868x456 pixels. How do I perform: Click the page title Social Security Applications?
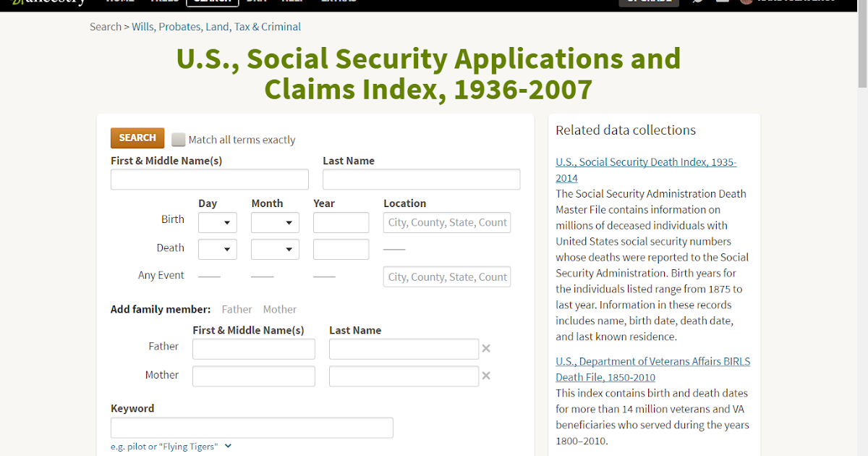tap(428, 74)
